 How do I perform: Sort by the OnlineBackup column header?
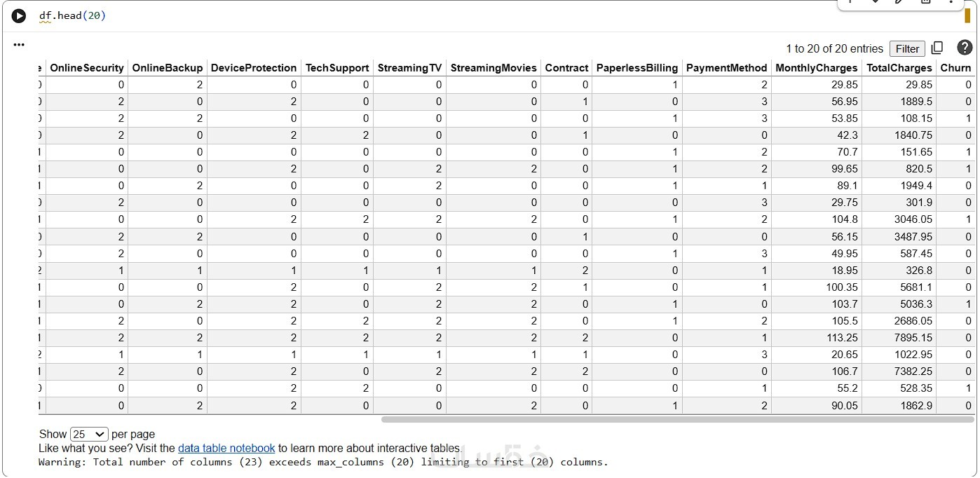168,68
